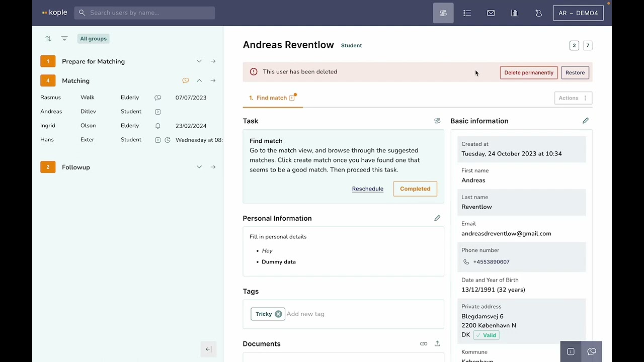Open the statistics chart icon
The width and height of the screenshot is (644, 362).
[x=515, y=13]
